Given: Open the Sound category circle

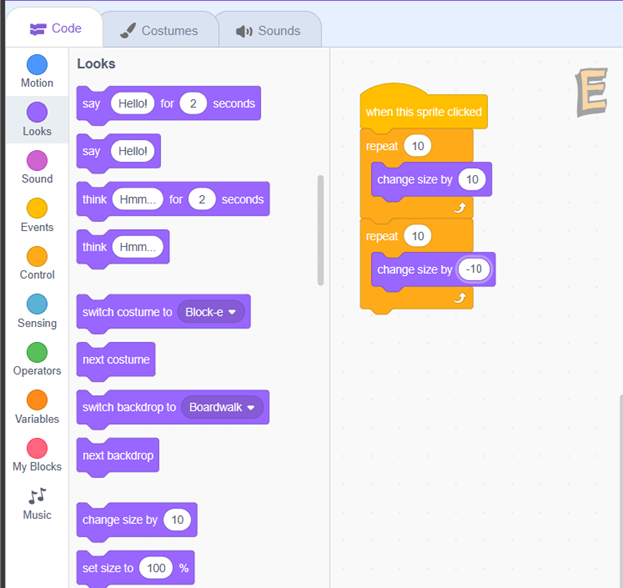Looking at the screenshot, I should pos(37,161).
